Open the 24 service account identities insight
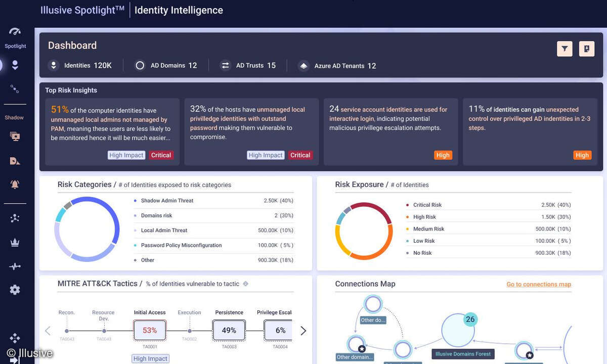 (x=391, y=131)
